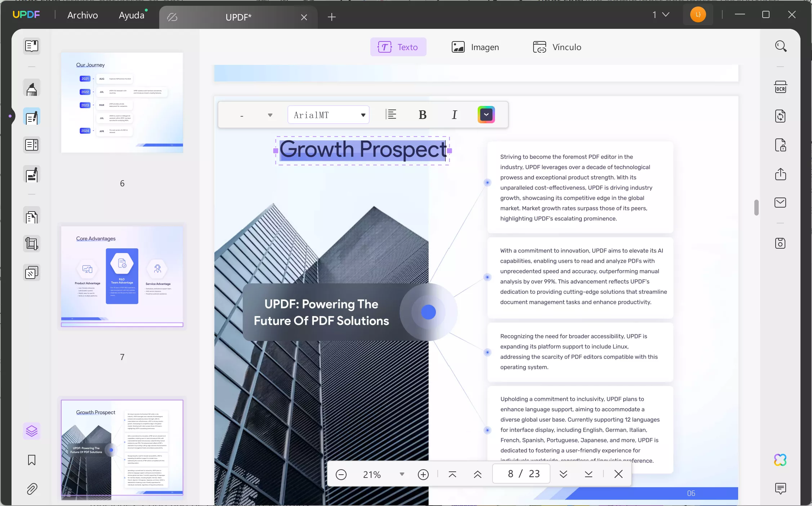Click the zoom in plus button
812x506 pixels.
point(423,474)
